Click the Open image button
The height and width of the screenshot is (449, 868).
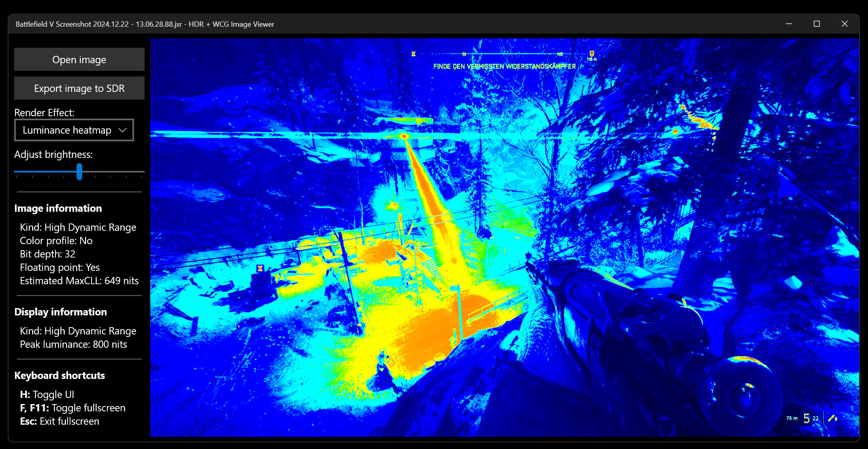[79, 60]
